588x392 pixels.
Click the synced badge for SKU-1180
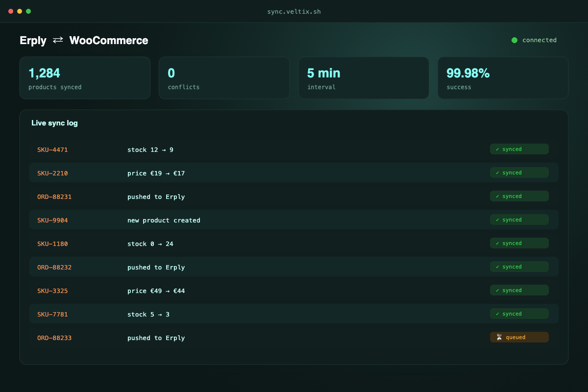coord(519,243)
